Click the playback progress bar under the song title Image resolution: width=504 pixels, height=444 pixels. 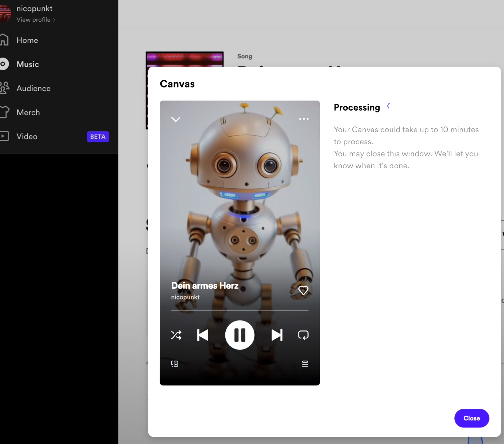click(x=240, y=310)
